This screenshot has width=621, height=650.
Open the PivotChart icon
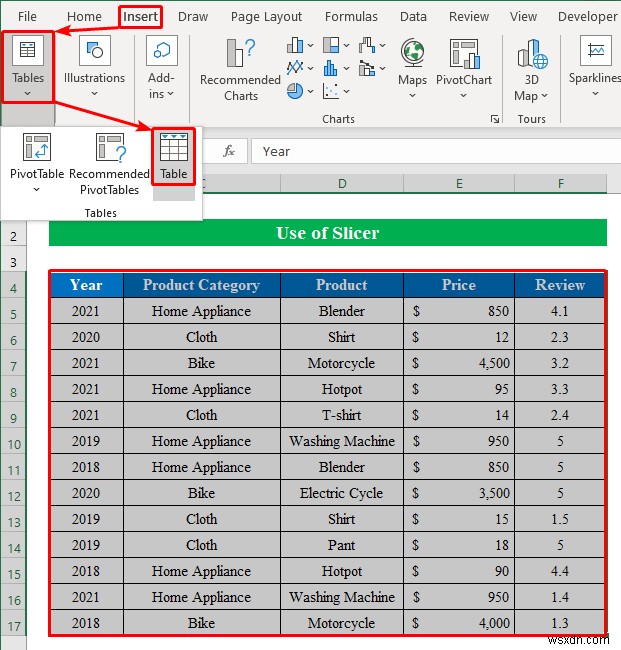coord(464,54)
